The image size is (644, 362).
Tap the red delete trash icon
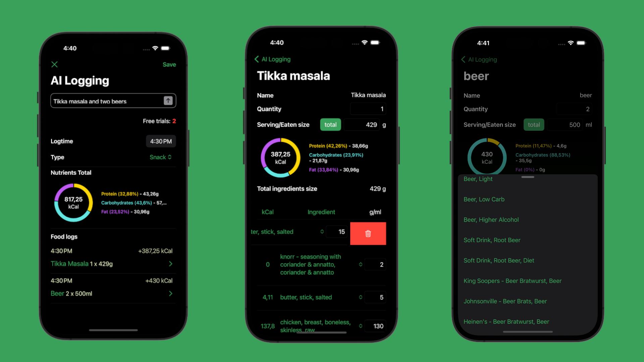click(368, 233)
